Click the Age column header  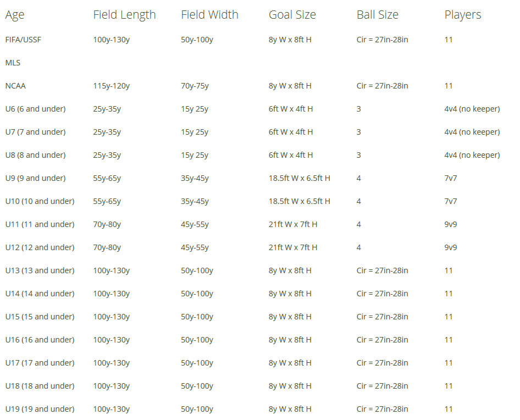pyautogui.click(x=15, y=15)
